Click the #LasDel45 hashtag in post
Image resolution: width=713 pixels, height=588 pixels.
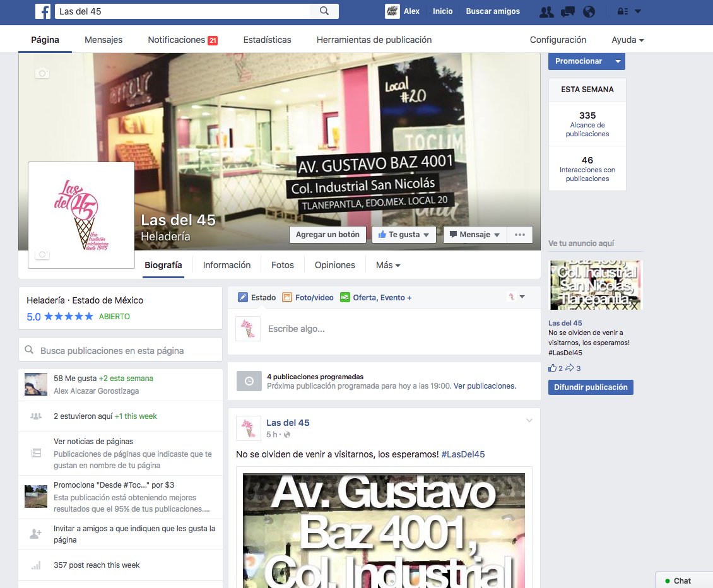click(x=463, y=454)
